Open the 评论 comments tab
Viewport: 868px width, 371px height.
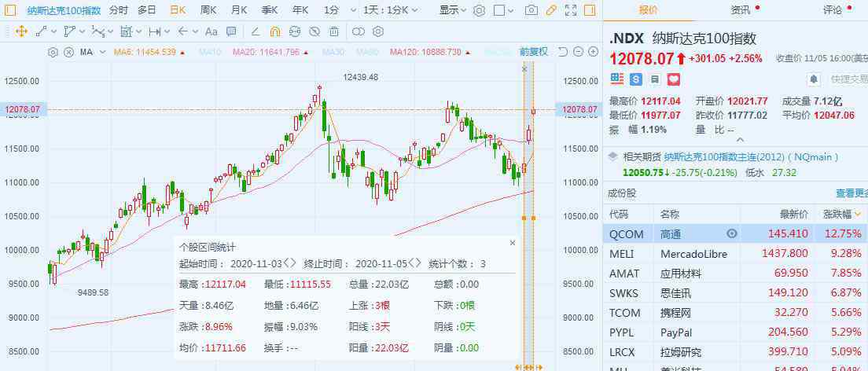click(832, 10)
